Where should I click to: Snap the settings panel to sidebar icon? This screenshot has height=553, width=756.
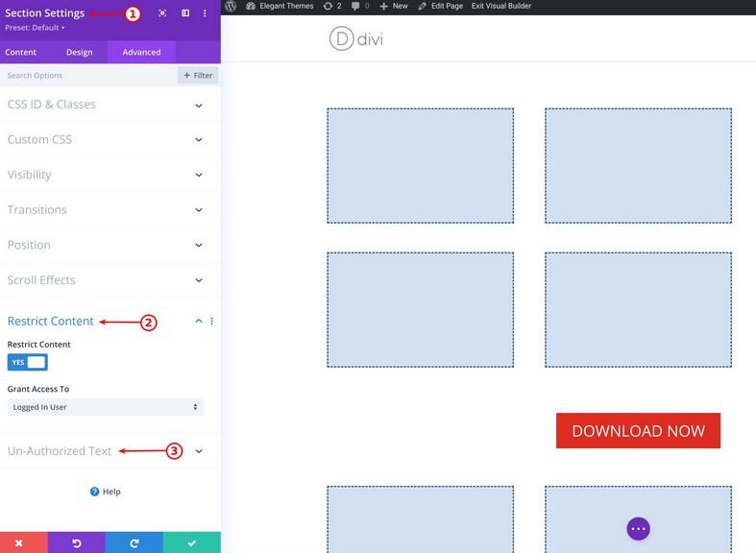pyautogui.click(x=185, y=13)
